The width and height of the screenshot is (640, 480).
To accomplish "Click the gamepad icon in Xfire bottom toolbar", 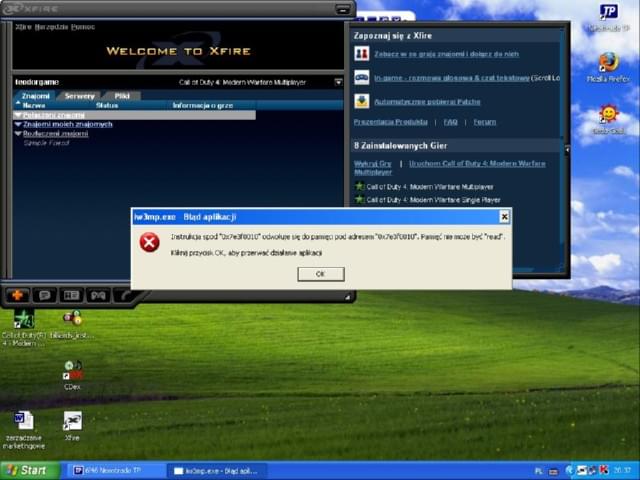I will pos(98,295).
